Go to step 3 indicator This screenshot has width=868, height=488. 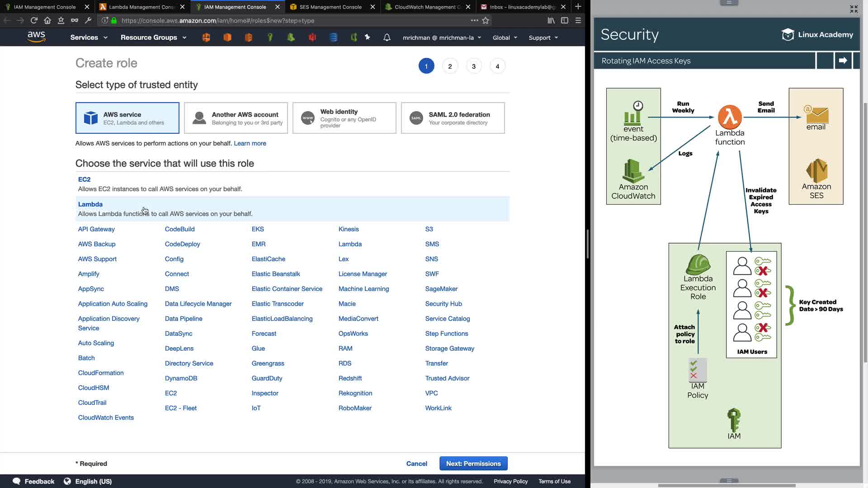click(473, 66)
